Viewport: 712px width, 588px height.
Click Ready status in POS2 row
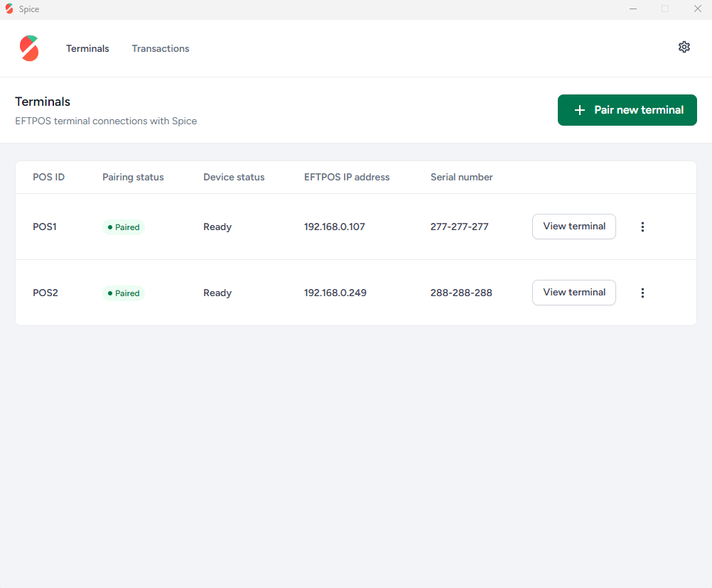(217, 293)
